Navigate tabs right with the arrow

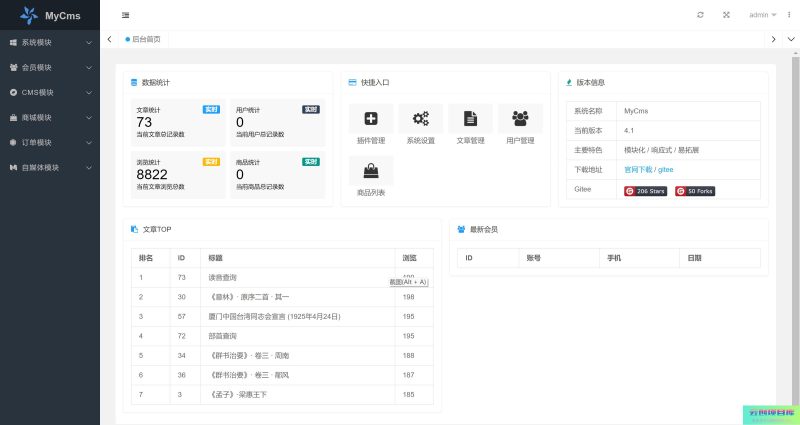pos(773,39)
